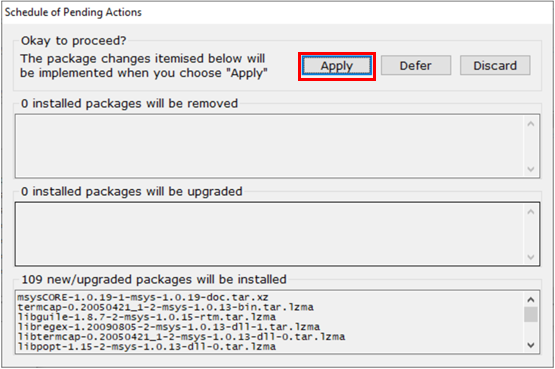Click down arrow in installed packages list
Viewport: 555px width, 369px height.
tap(531, 345)
